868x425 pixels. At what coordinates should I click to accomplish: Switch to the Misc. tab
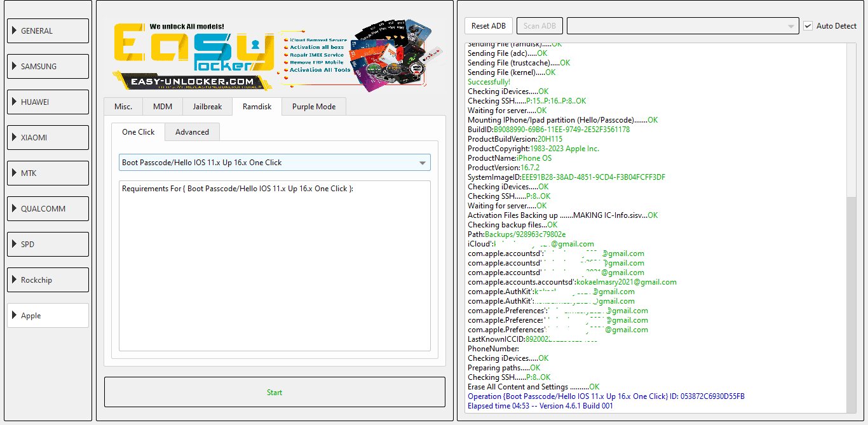tap(123, 107)
